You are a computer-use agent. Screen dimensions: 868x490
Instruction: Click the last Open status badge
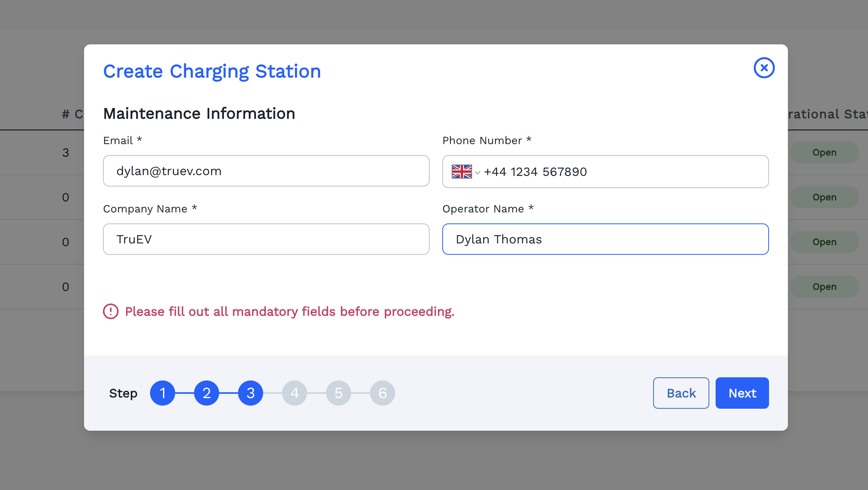[x=824, y=287]
